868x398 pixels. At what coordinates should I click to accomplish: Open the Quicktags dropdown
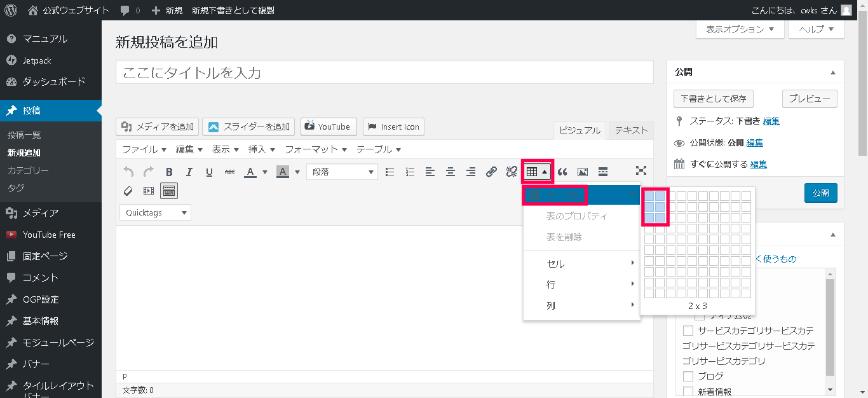tap(155, 212)
